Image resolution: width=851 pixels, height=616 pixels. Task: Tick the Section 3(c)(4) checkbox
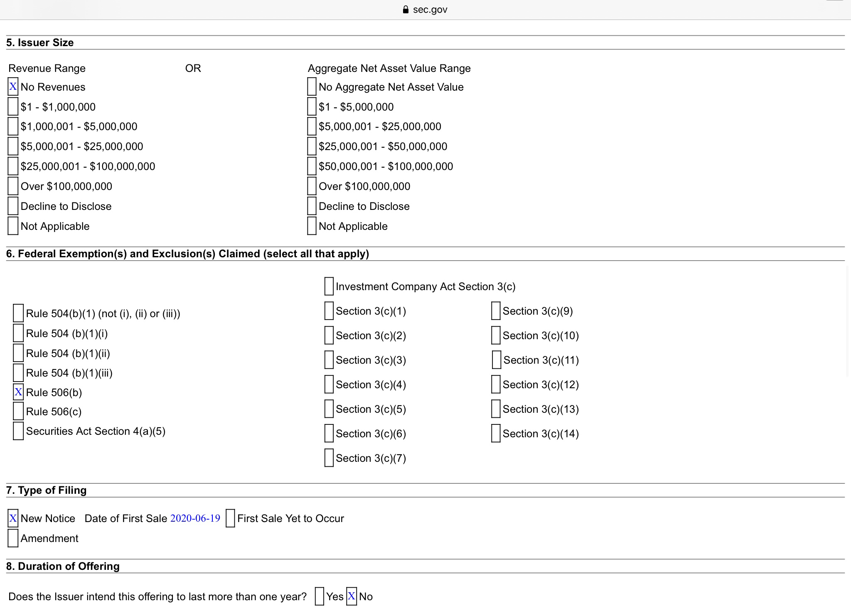point(329,384)
